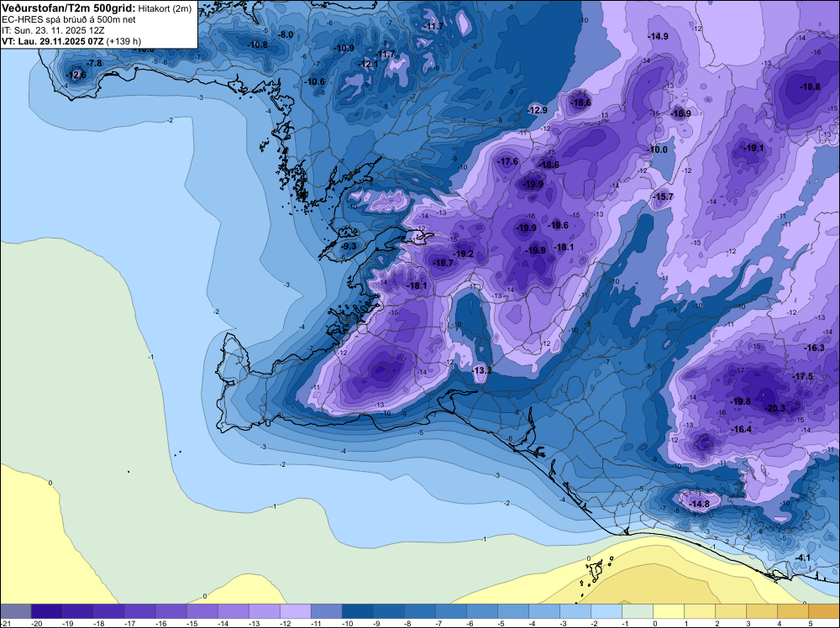Image resolution: width=840 pixels, height=628 pixels.
Task: Click the -19.6 temperature label
Action: (x=559, y=225)
